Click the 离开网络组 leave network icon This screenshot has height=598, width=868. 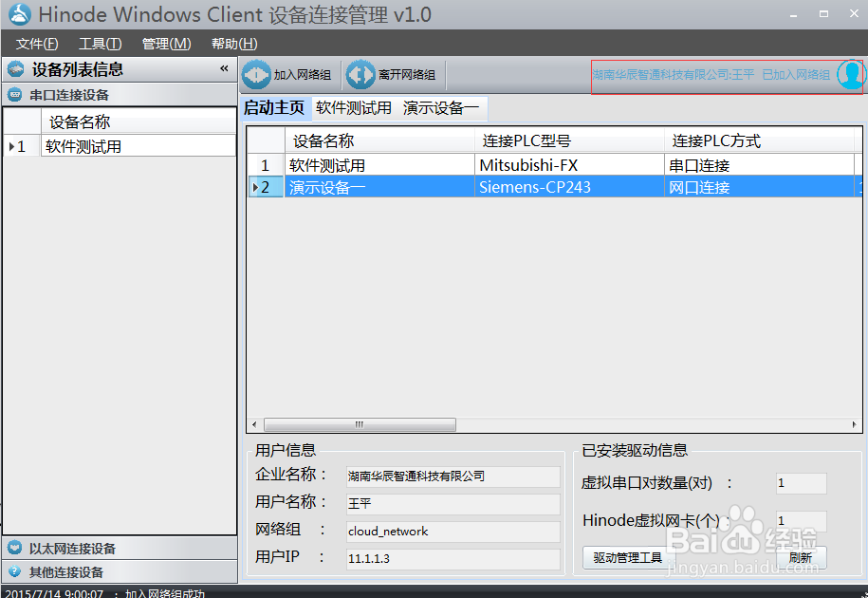coord(360,74)
